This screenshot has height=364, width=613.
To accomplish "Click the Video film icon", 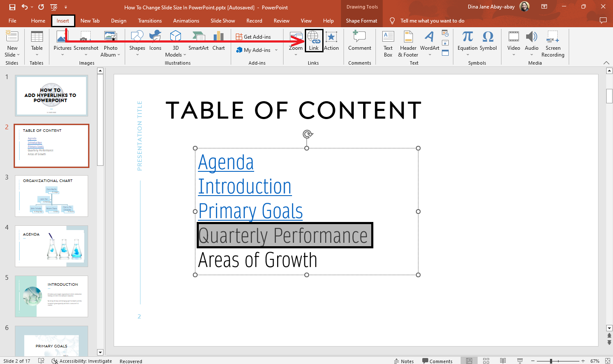I will coord(514,37).
